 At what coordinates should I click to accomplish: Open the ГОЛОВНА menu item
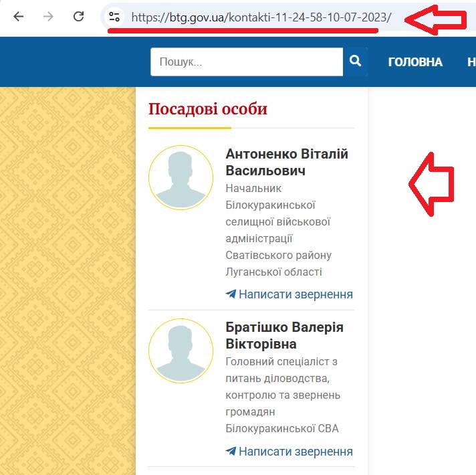click(x=414, y=62)
